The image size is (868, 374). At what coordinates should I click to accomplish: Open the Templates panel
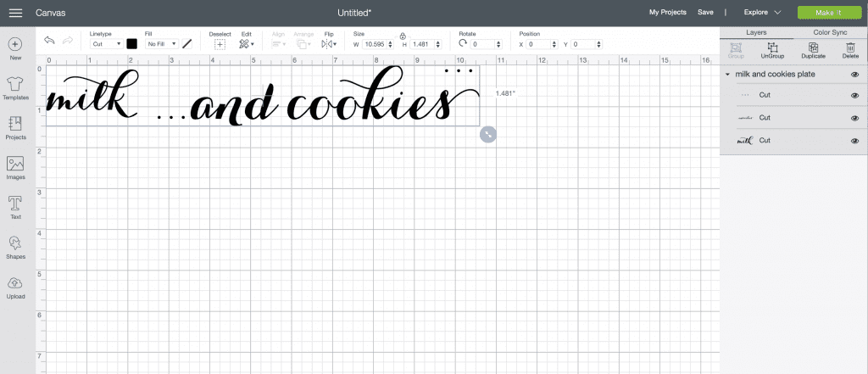15,89
